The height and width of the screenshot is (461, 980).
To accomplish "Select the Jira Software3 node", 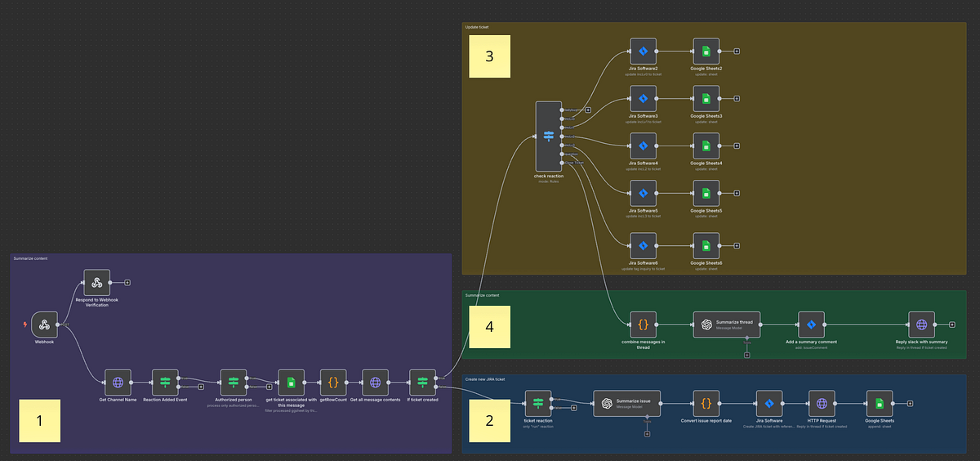I will coord(644,99).
